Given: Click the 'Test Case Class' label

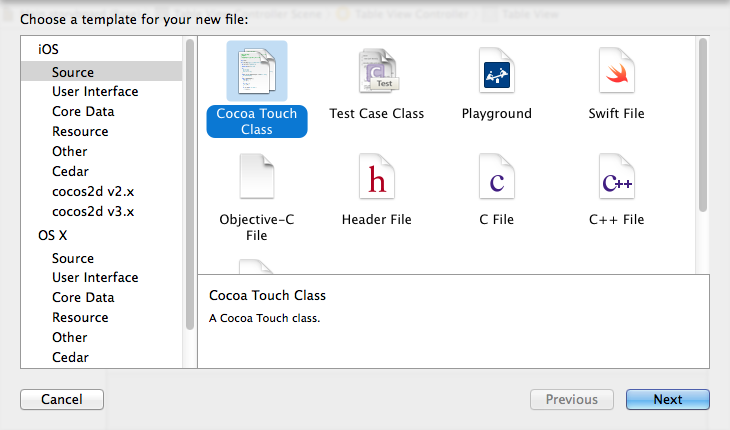Looking at the screenshot, I should click(x=377, y=114).
